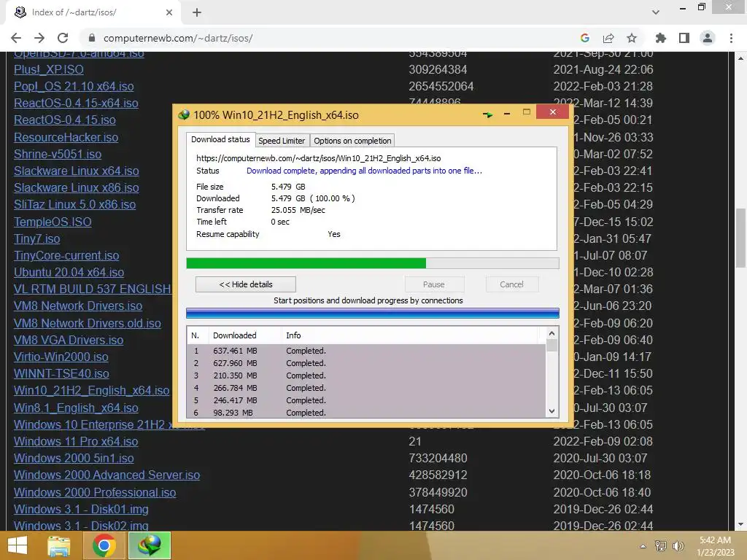Open the Ubuntu 20.04 x64.iso link
747x560 pixels.
click(69, 273)
